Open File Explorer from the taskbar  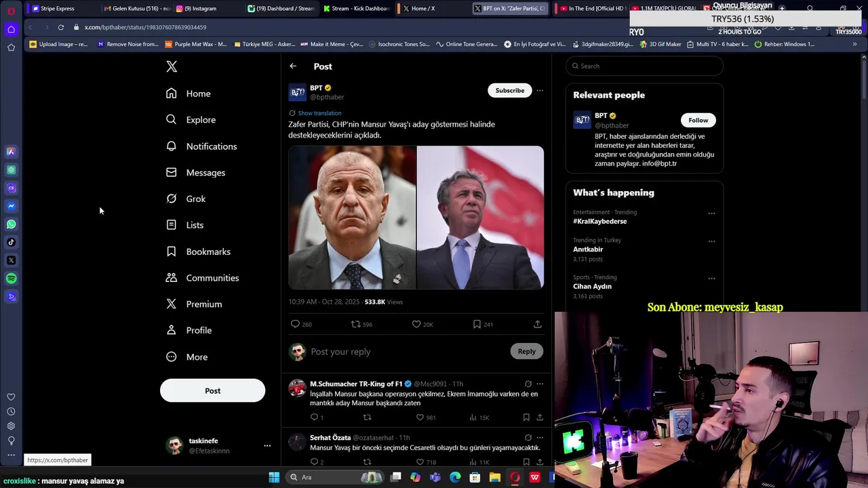(x=495, y=477)
